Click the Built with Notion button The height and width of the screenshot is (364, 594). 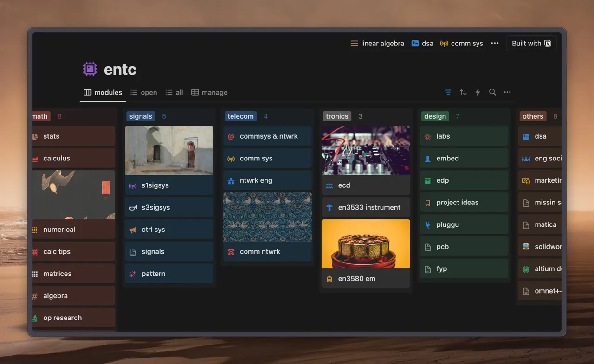pyautogui.click(x=531, y=43)
